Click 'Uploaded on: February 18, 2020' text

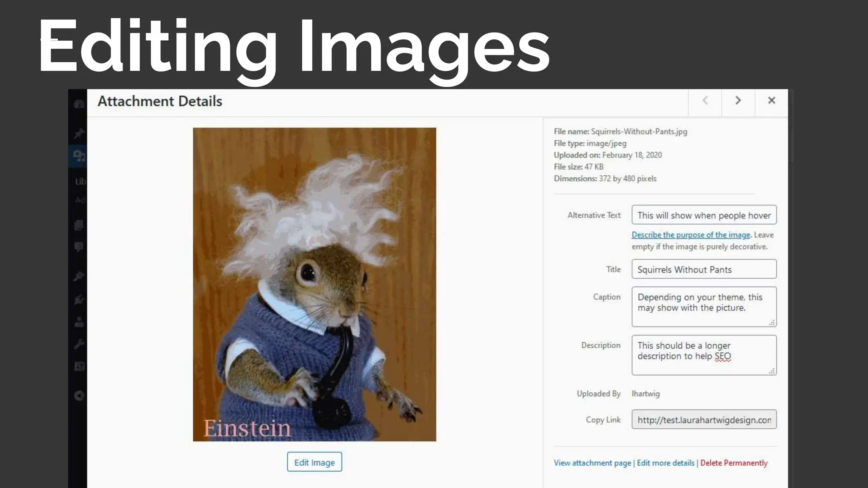pos(608,155)
